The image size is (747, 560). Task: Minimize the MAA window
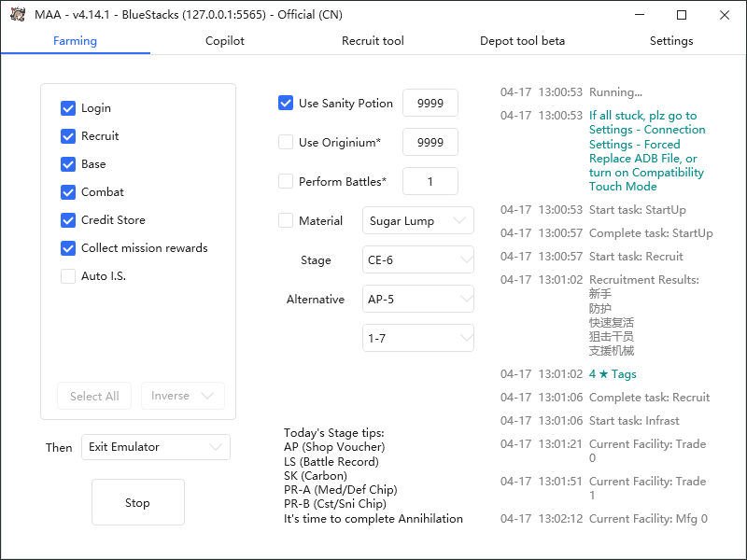[x=640, y=15]
